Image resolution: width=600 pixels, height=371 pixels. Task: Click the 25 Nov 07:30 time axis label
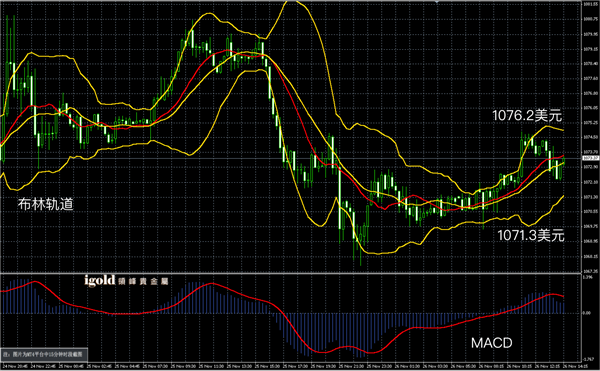pyautogui.click(x=155, y=366)
